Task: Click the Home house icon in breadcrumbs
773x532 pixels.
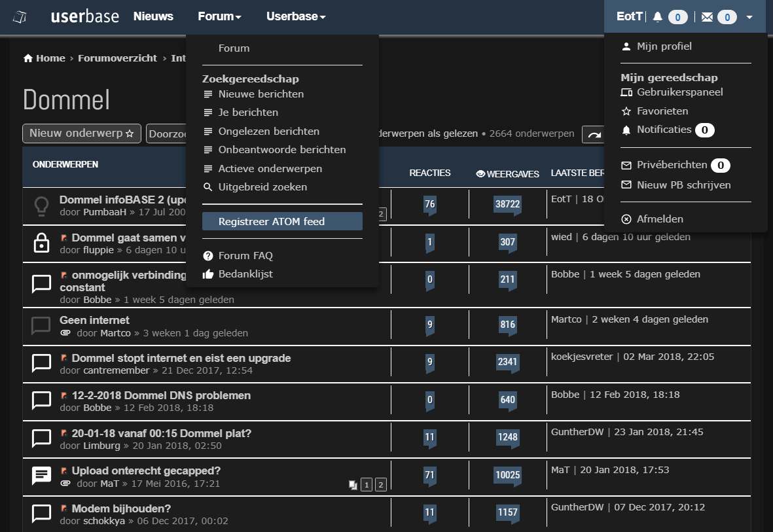Action: pos(28,58)
